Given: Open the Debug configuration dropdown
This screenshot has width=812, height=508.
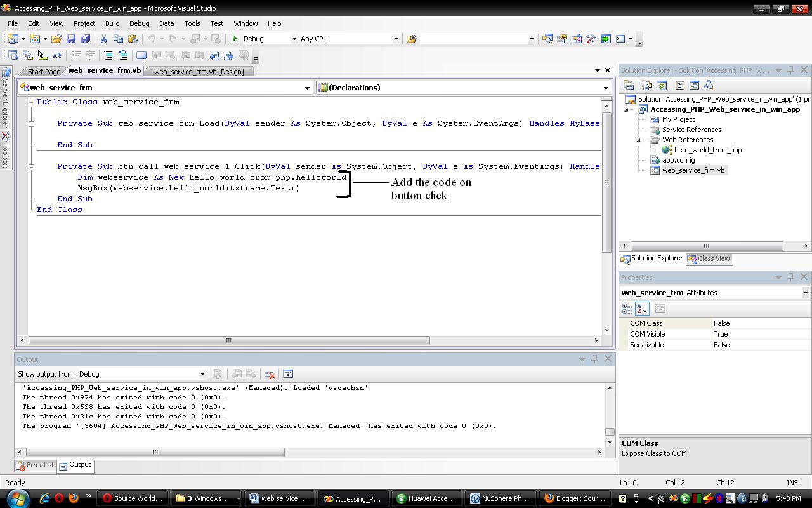Looking at the screenshot, I should (x=294, y=39).
